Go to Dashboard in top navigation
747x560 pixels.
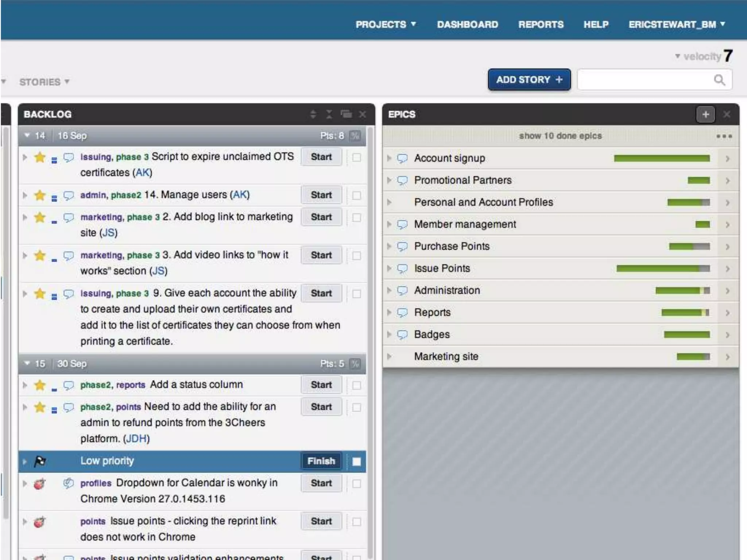click(x=467, y=24)
